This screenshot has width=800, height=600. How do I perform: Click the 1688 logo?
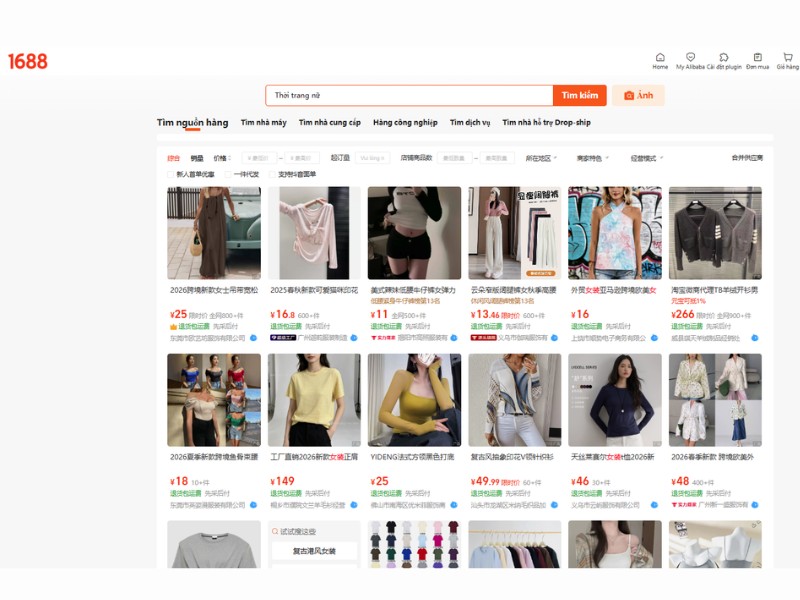coord(28,61)
